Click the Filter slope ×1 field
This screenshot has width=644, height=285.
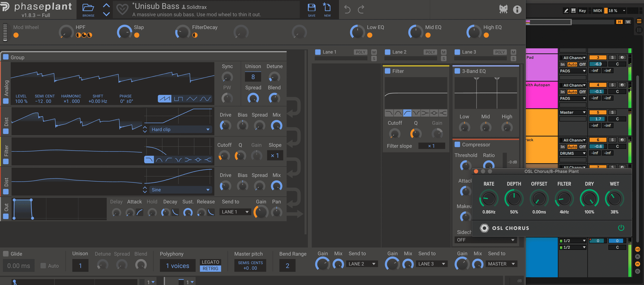pyautogui.click(x=432, y=146)
